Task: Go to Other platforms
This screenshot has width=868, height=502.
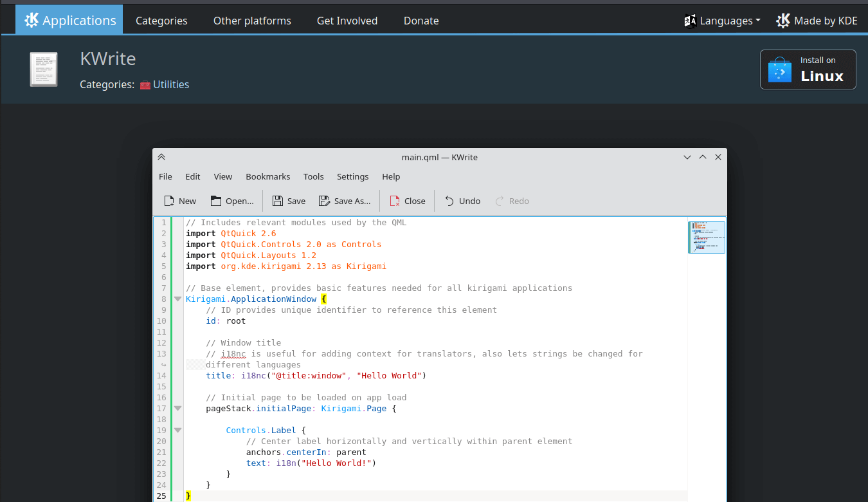Action: tap(252, 21)
